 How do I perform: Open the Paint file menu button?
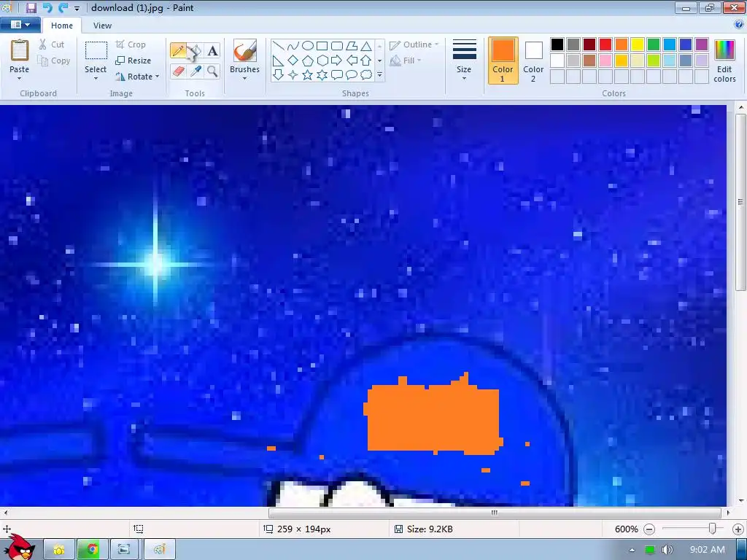pos(20,24)
